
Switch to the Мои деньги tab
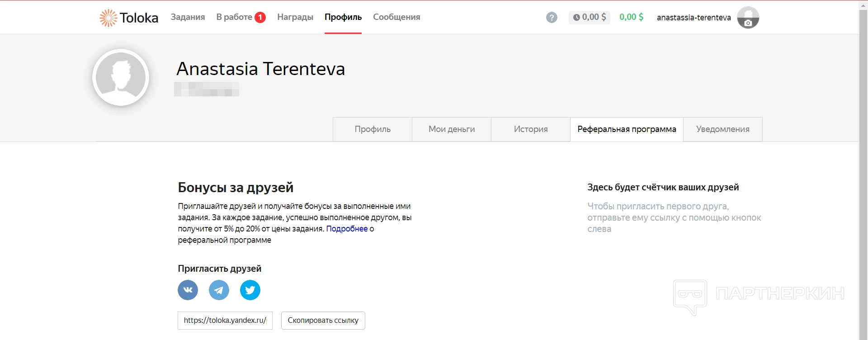tap(452, 129)
